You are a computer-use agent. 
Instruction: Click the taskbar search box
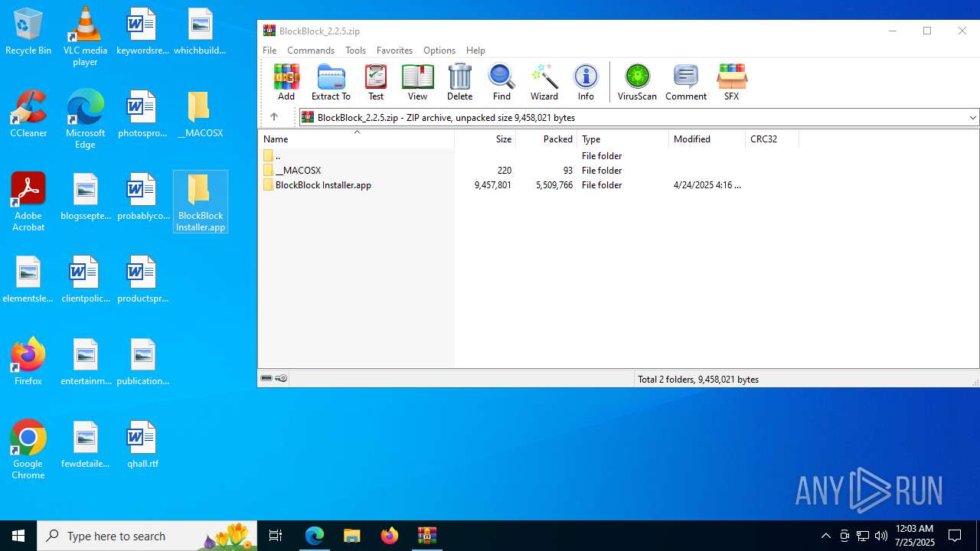click(x=147, y=536)
